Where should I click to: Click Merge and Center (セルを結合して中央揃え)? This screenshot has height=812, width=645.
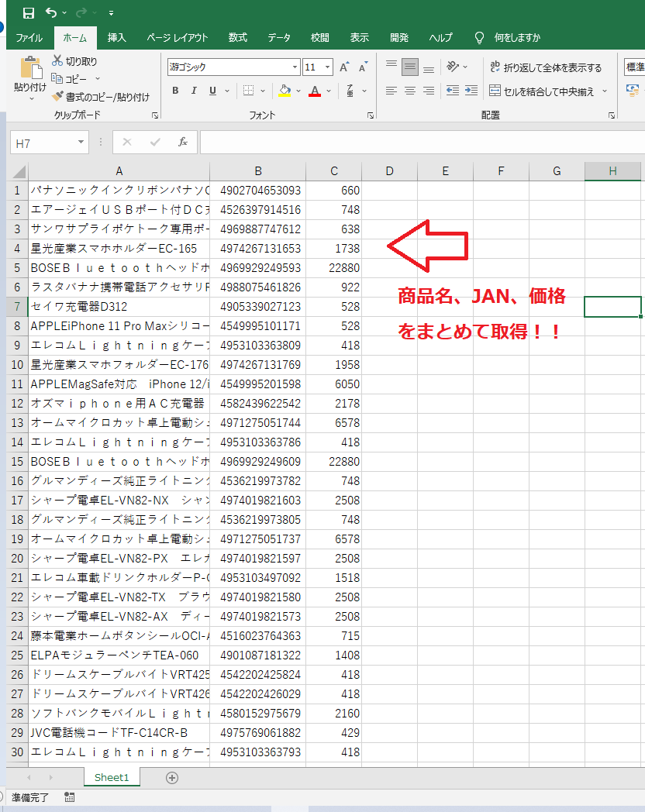pos(542,91)
